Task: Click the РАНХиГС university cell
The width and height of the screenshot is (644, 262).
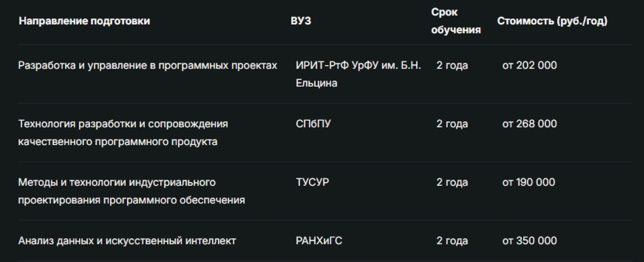Action: (x=319, y=241)
